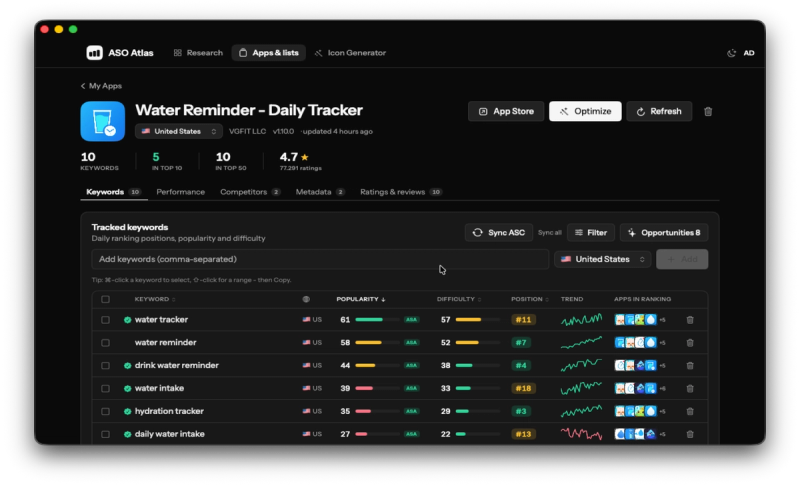Switch to the Metadata tab
800x486 pixels.
[x=320, y=192]
